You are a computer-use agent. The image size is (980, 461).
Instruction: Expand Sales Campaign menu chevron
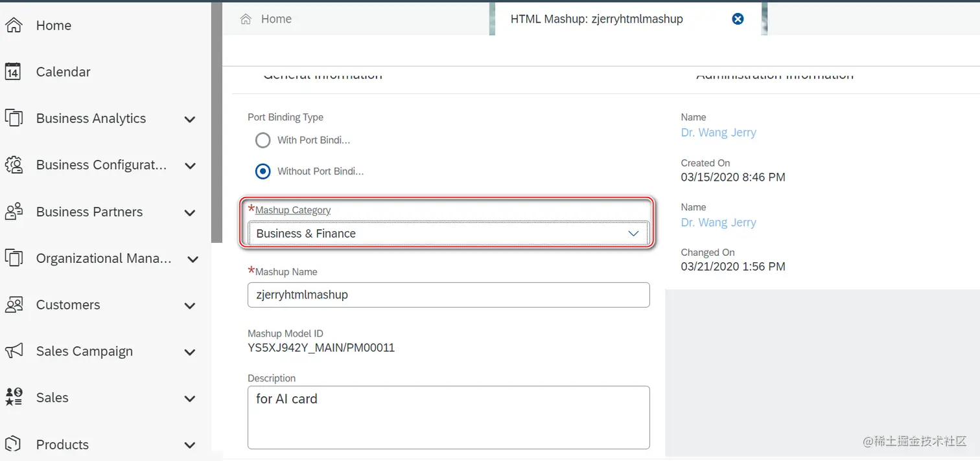[190, 352]
